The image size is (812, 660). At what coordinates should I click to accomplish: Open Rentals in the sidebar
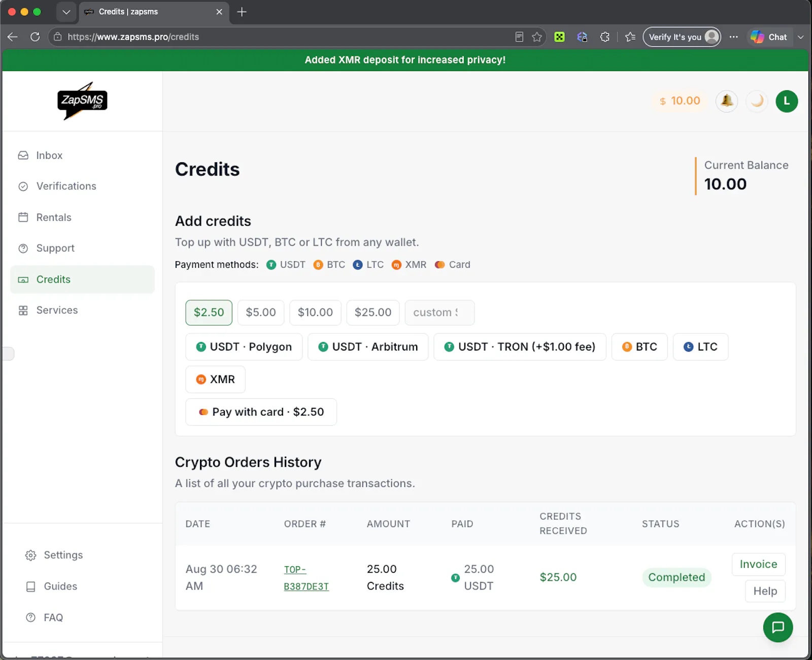(x=82, y=217)
